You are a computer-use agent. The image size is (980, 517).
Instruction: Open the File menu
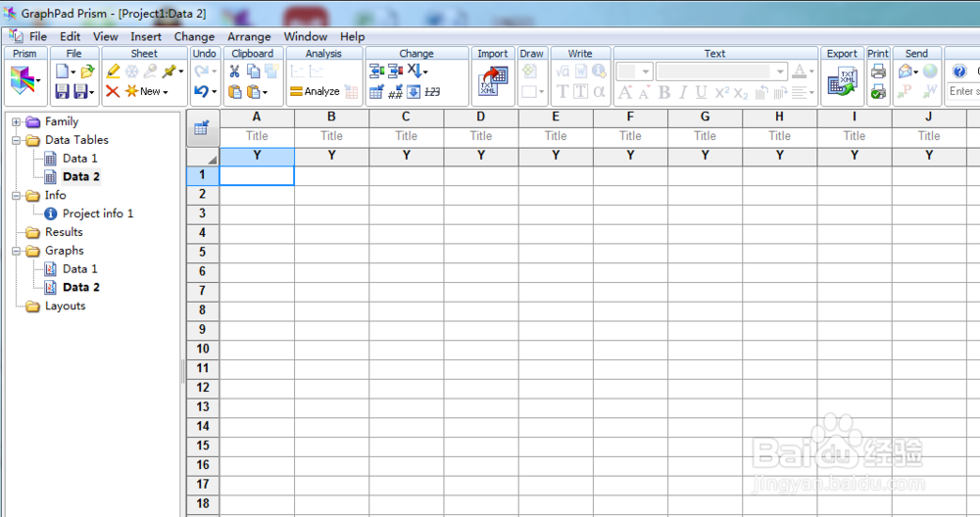(x=38, y=37)
